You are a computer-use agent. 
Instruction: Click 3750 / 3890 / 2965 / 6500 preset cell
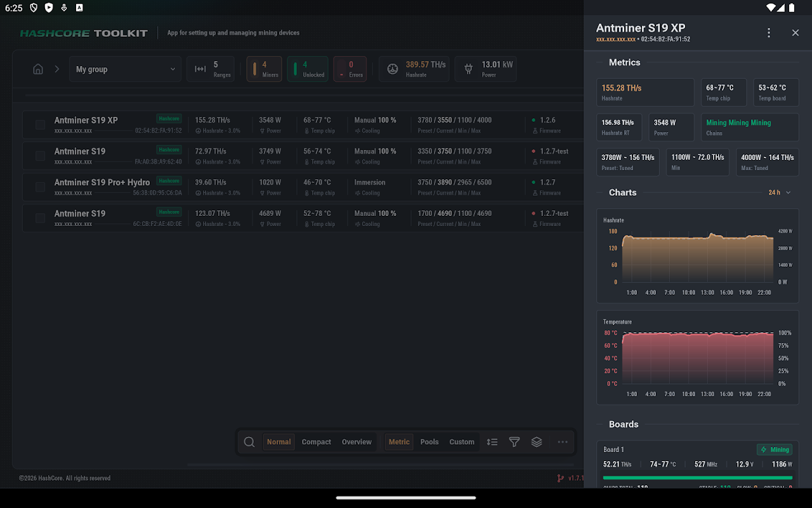pyautogui.click(x=454, y=187)
